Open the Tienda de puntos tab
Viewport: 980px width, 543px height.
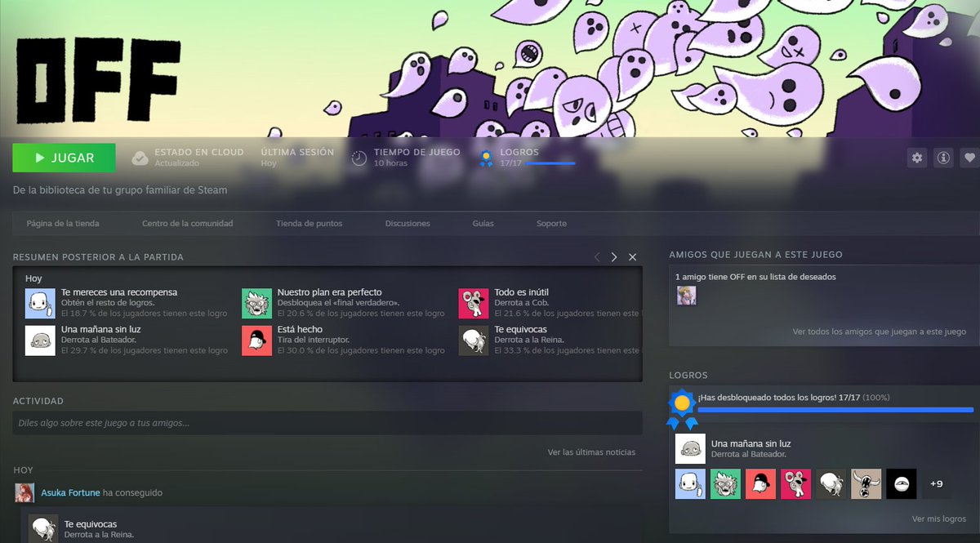point(309,224)
